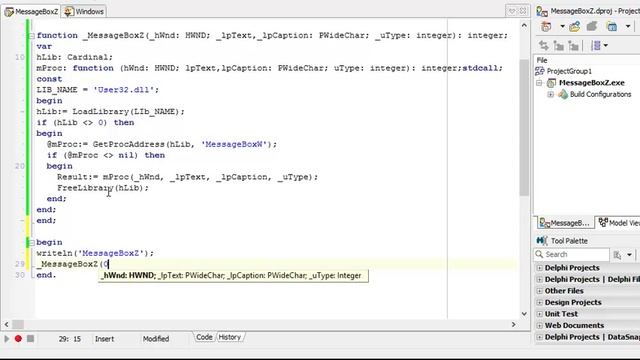
Task: Click the Tool Palette category filter icon
Action: (x=617, y=255)
